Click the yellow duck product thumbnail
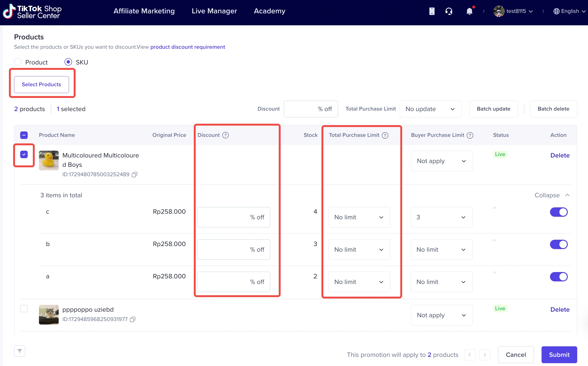588x366 pixels. pos(49,160)
